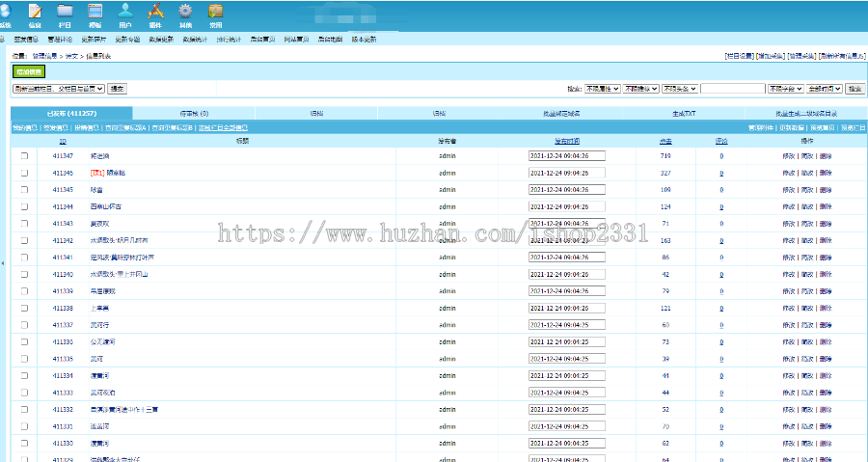Click 修改 for row 411347

click(x=788, y=156)
